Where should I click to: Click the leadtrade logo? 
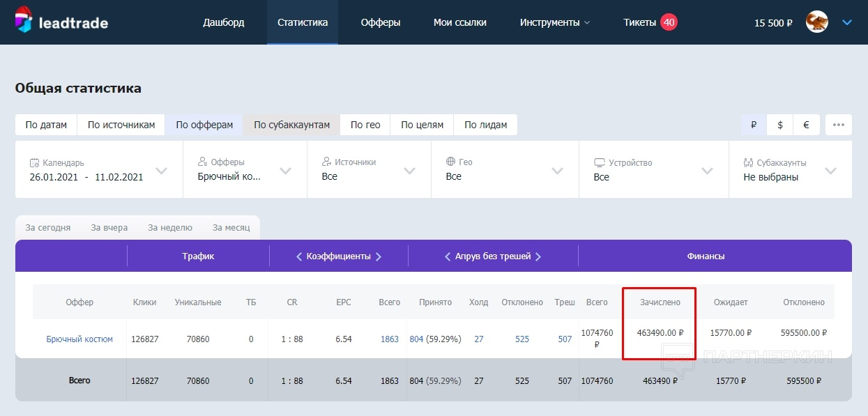coord(61,22)
